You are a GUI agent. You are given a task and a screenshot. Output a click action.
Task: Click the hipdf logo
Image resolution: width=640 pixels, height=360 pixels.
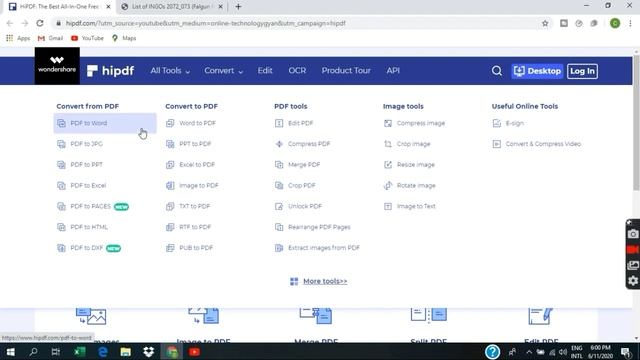click(x=111, y=71)
